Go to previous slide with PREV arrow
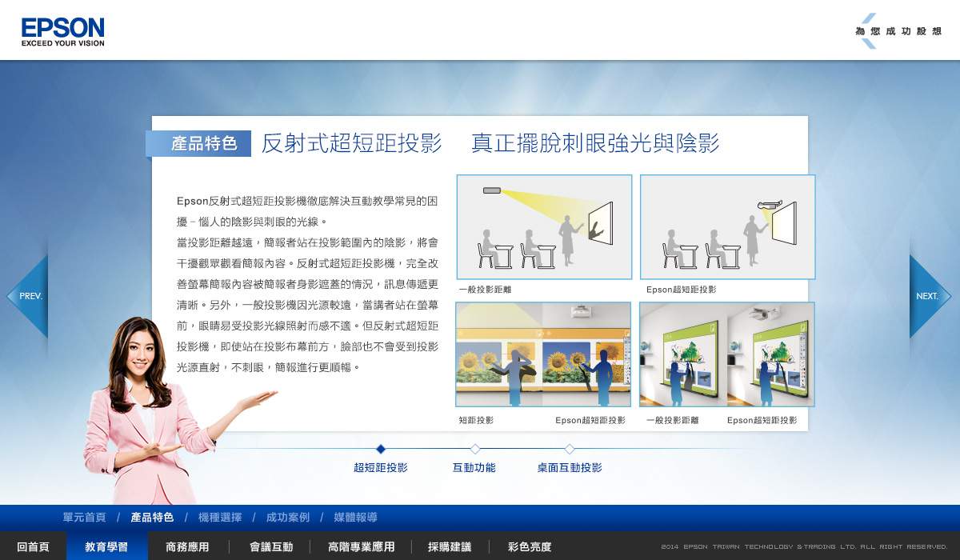The height and width of the screenshot is (560, 960). coord(27,296)
